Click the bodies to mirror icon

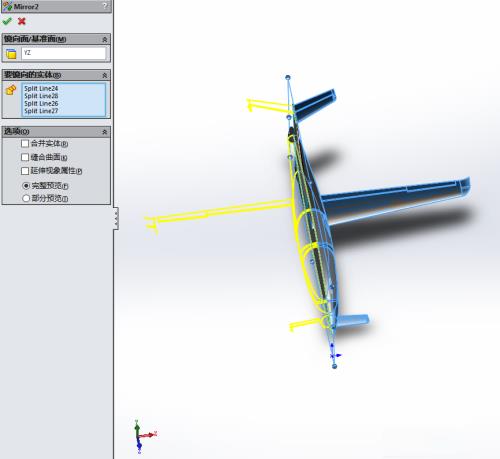click(11, 90)
